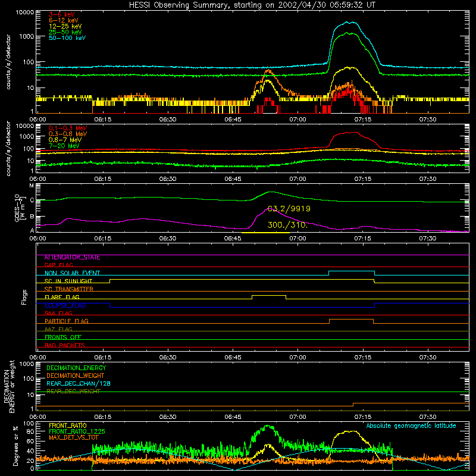
Task: Select the PARTICLE_FLAG label
Action: click(67, 321)
